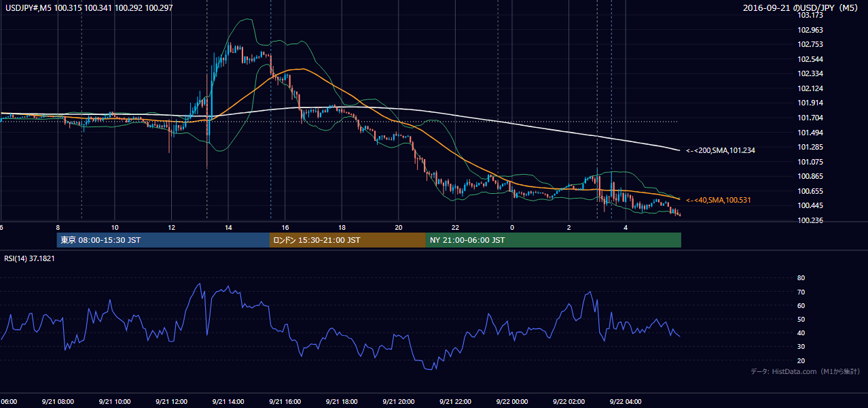Image resolution: width=868 pixels, height=408 pixels.
Task: Click the RSI level 60 axis label
Action: tap(801, 305)
